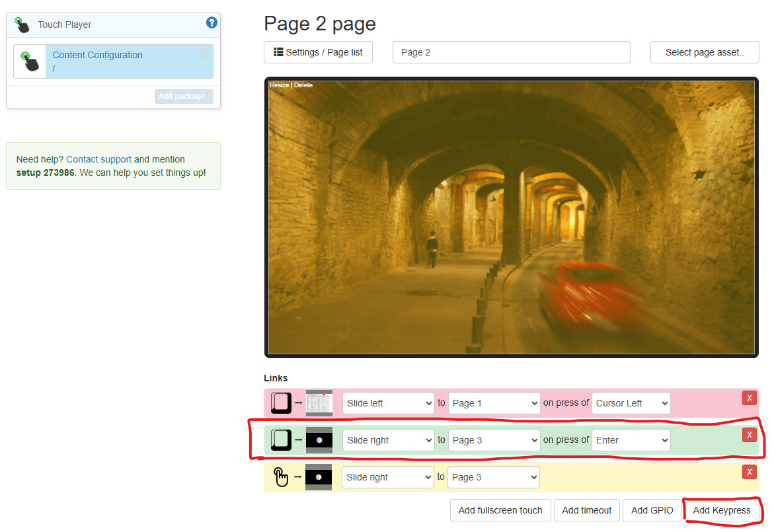Open Settings / Page list
Image resolution: width=772 pixels, height=532 pixels.
click(318, 52)
